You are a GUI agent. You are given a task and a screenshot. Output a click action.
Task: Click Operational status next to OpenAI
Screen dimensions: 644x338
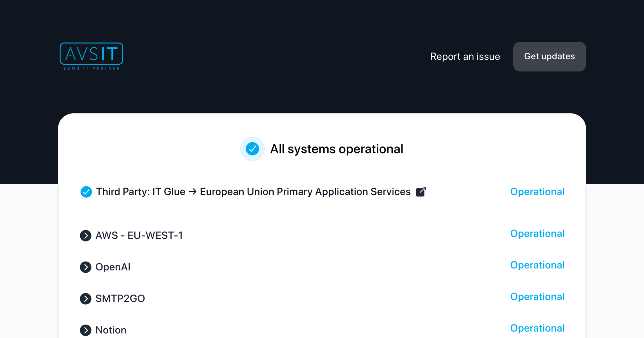pos(537,265)
